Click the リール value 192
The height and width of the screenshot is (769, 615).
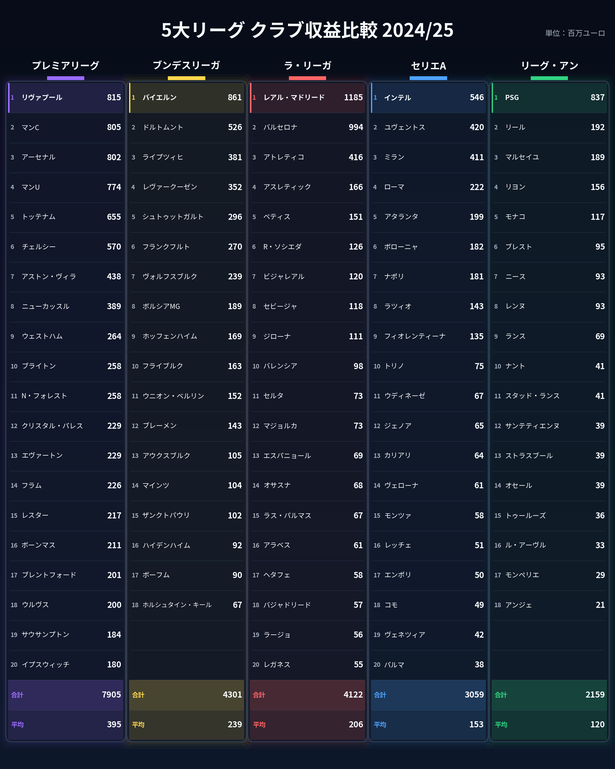pyautogui.click(x=597, y=128)
